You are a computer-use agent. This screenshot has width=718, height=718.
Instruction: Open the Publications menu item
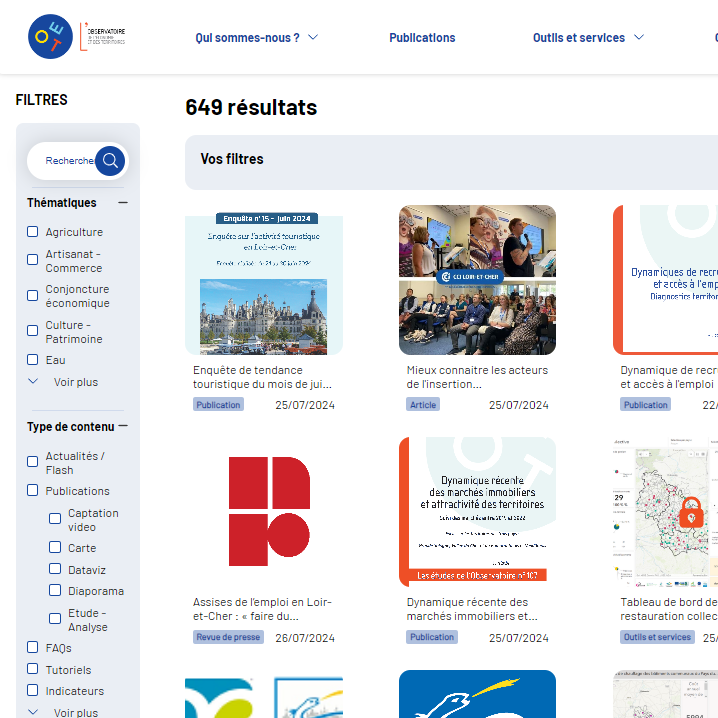coord(422,38)
